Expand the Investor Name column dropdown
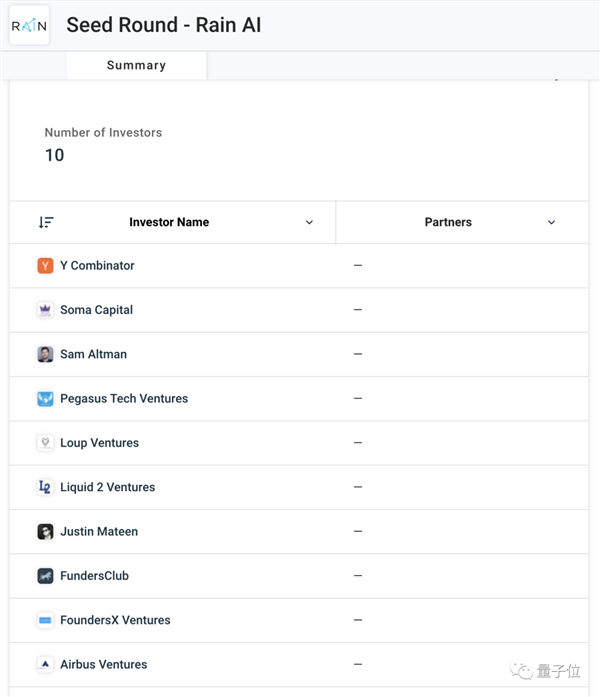The image size is (600, 697). tap(309, 222)
